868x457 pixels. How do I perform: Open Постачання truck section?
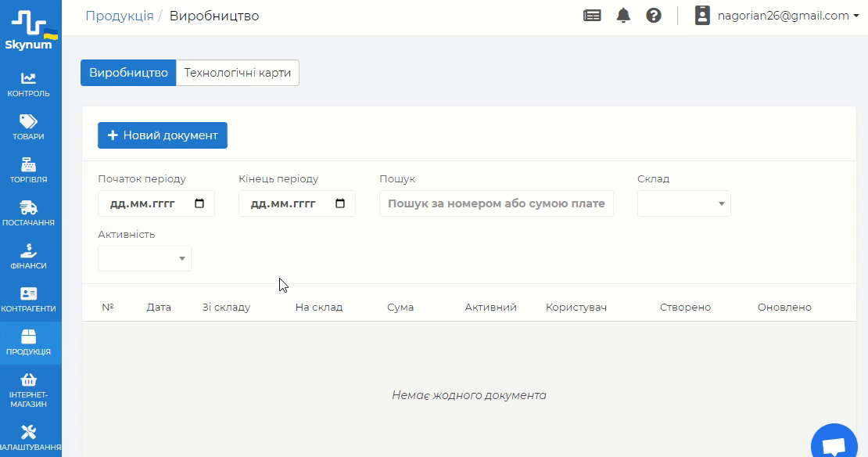click(28, 214)
